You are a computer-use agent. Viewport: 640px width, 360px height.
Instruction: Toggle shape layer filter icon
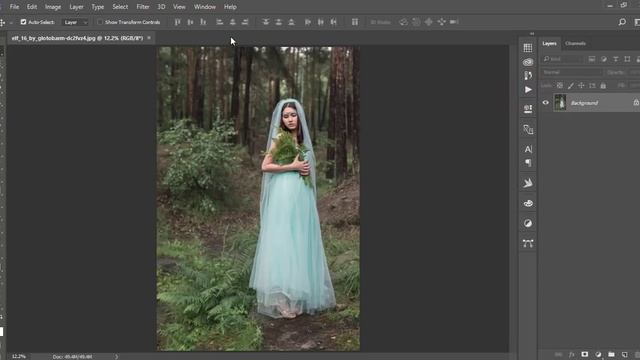[627, 59]
